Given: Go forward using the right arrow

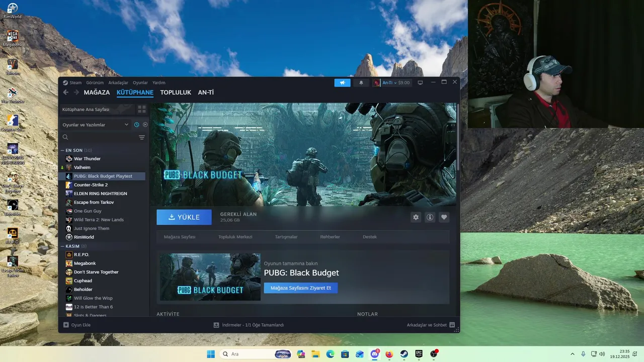Looking at the screenshot, I should 76,93.
